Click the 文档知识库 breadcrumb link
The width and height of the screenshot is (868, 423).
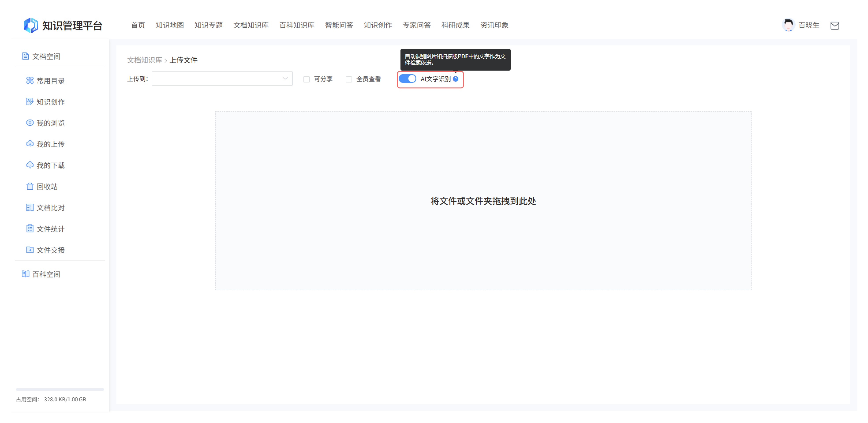coord(144,60)
